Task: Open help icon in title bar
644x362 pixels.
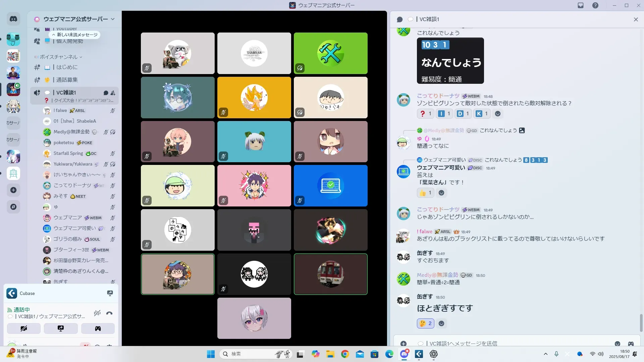Action: click(595, 5)
